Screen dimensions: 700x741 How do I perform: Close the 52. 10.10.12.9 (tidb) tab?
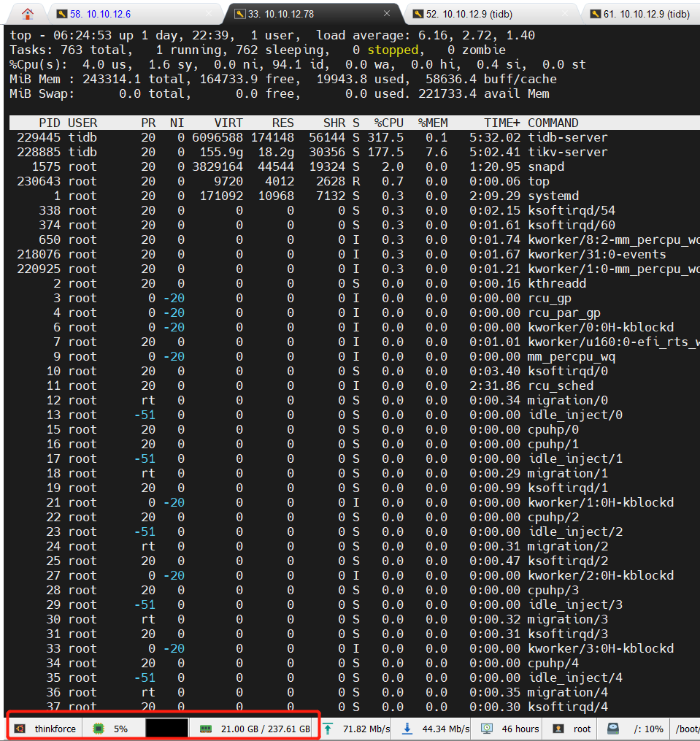pyautogui.click(x=565, y=14)
